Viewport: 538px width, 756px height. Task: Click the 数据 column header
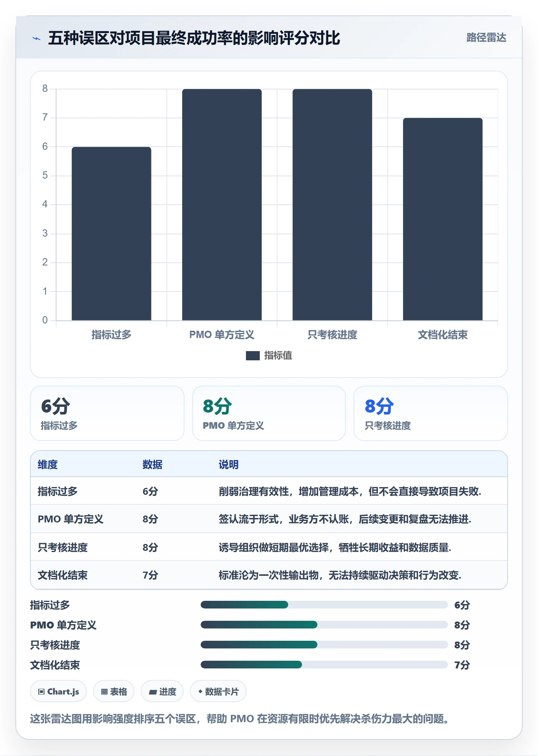pyautogui.click(x=153, y=464)
